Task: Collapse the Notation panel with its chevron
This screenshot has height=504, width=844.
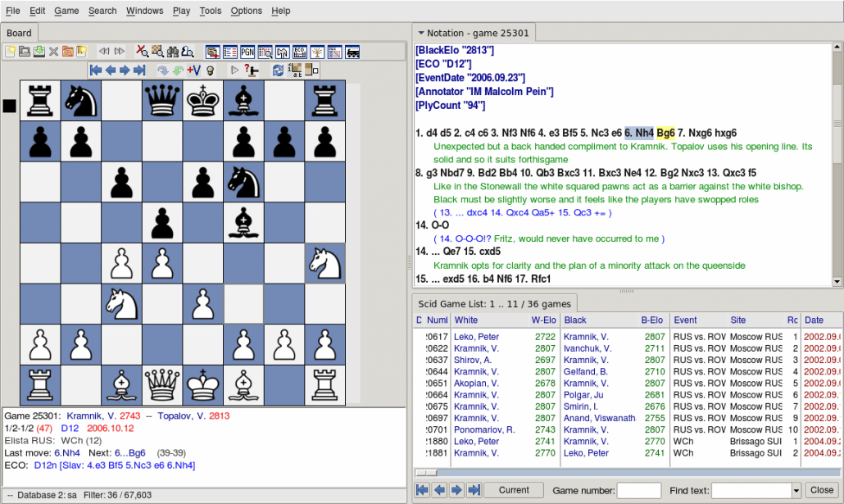Action: pos(421,33)
